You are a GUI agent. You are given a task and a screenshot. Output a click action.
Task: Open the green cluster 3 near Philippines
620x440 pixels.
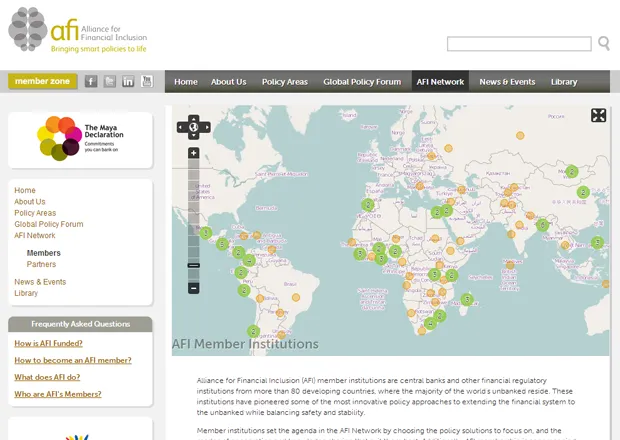click(x=597, y=242)
